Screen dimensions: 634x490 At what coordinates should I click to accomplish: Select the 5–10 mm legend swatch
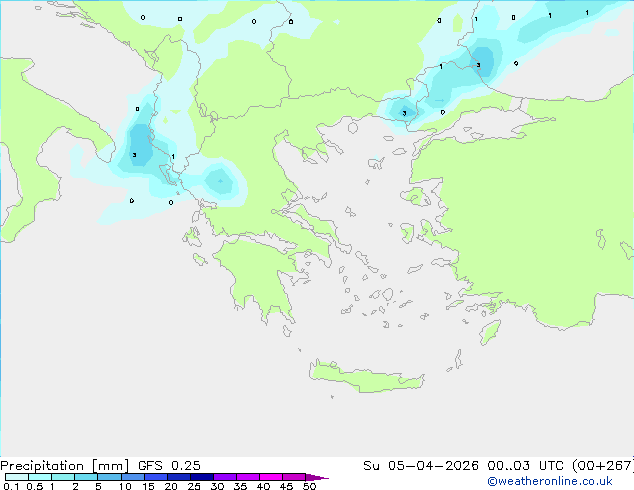coord(109,477)
